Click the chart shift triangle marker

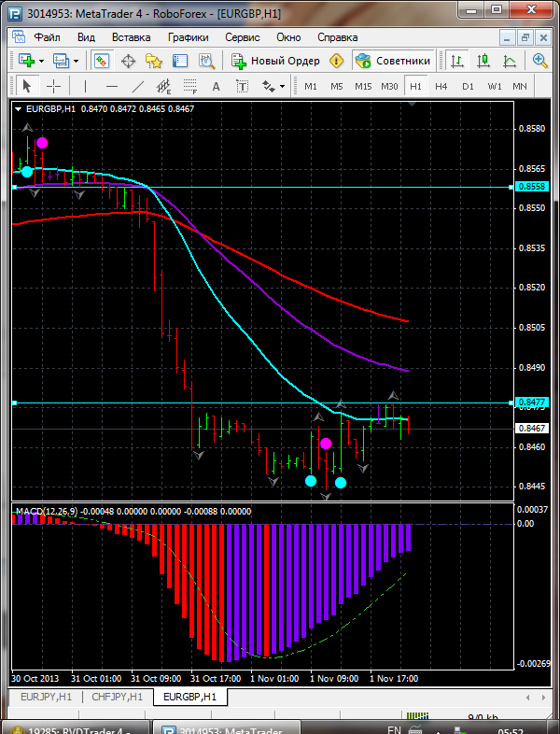[412, 104]
